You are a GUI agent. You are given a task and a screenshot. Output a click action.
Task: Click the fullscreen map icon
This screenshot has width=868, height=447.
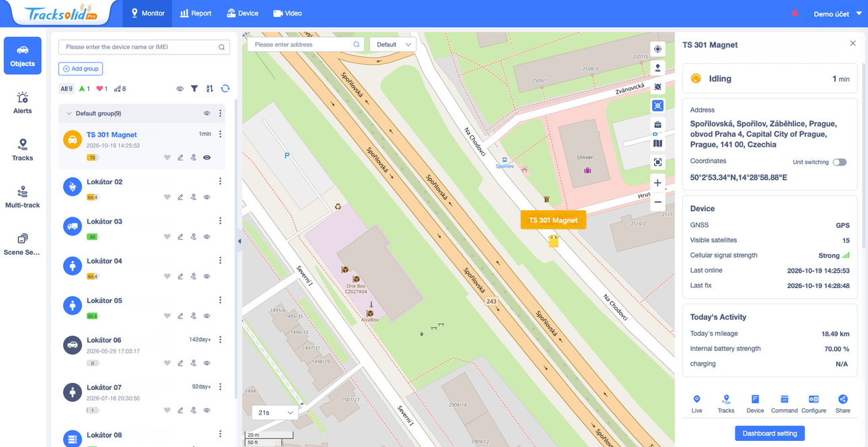[658, 162]
